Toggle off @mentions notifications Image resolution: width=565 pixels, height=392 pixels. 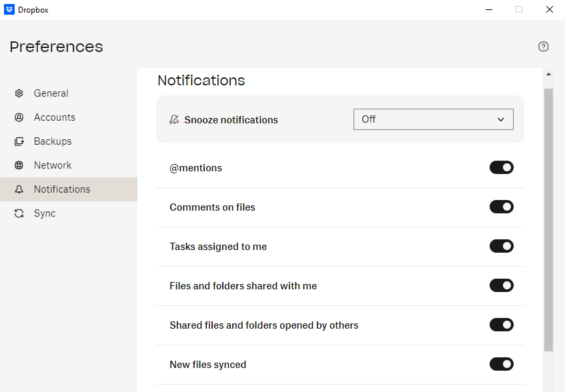pos(502,167)
